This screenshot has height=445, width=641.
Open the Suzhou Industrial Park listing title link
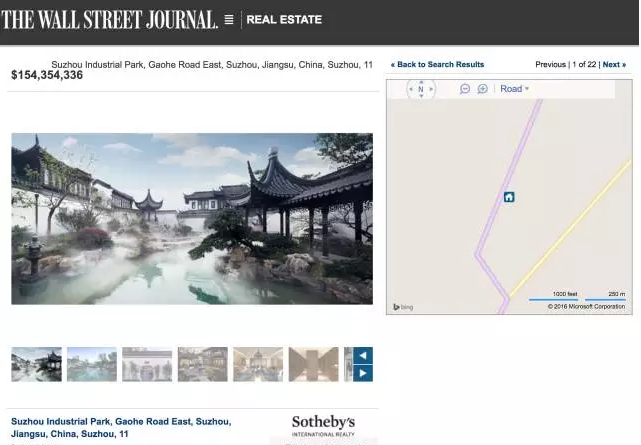point(121,427)
